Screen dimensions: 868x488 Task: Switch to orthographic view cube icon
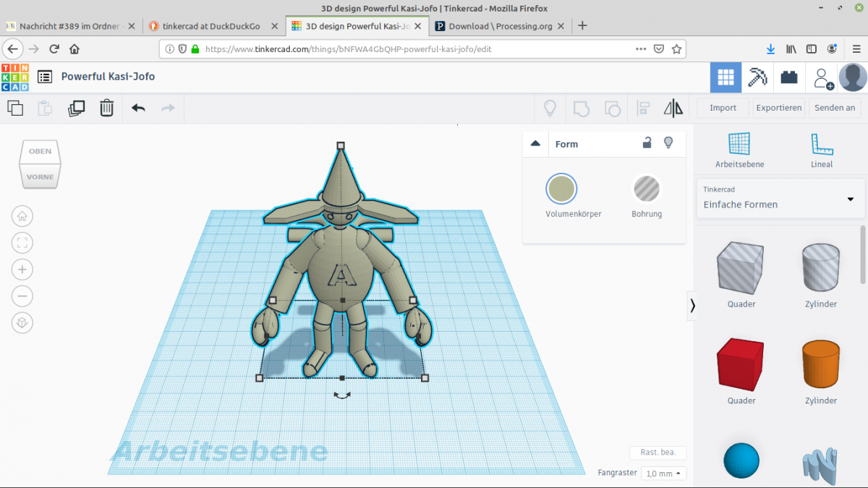(22, 322)
